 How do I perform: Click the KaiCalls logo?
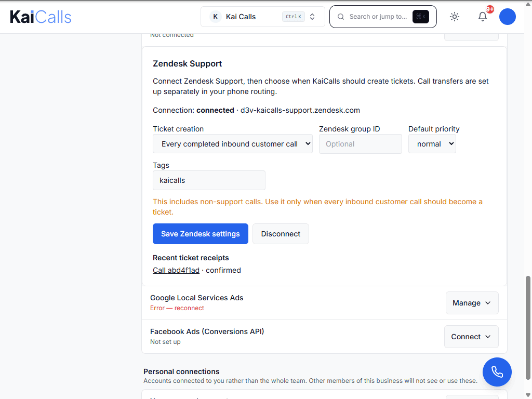click(x=41, y=17)
